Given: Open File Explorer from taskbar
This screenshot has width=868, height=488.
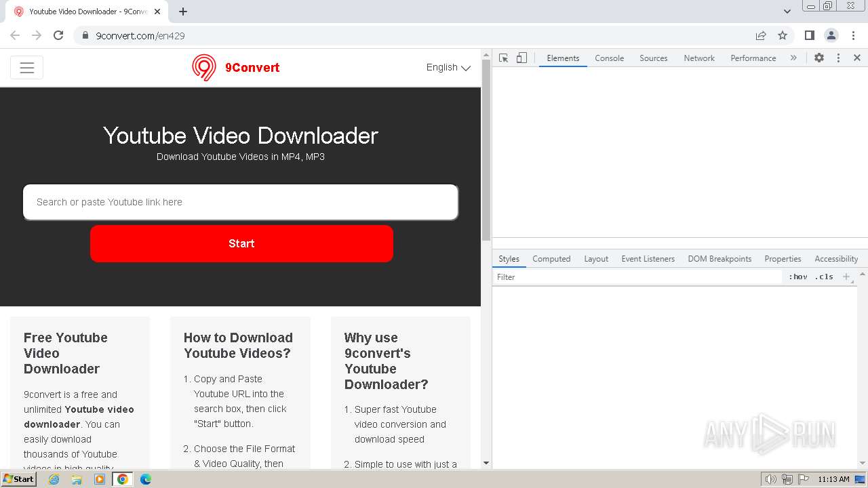Looking at the screenshot, I should tap(77, 479).
